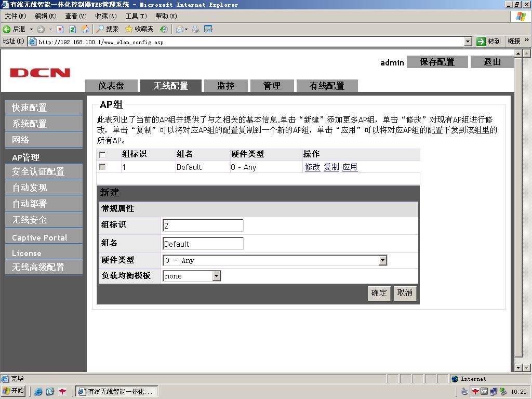Open the Favorites (收藏) menu
Viewport: 532px width, 399px height.
pyautogui.click(x=106, y=16)
